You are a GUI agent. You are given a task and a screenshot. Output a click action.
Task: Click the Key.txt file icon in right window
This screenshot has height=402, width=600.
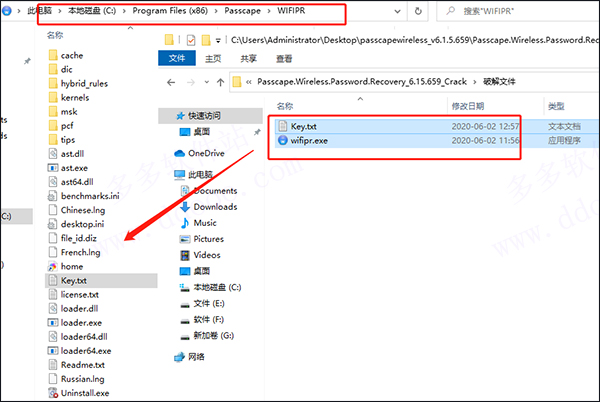tap(283, 126)
